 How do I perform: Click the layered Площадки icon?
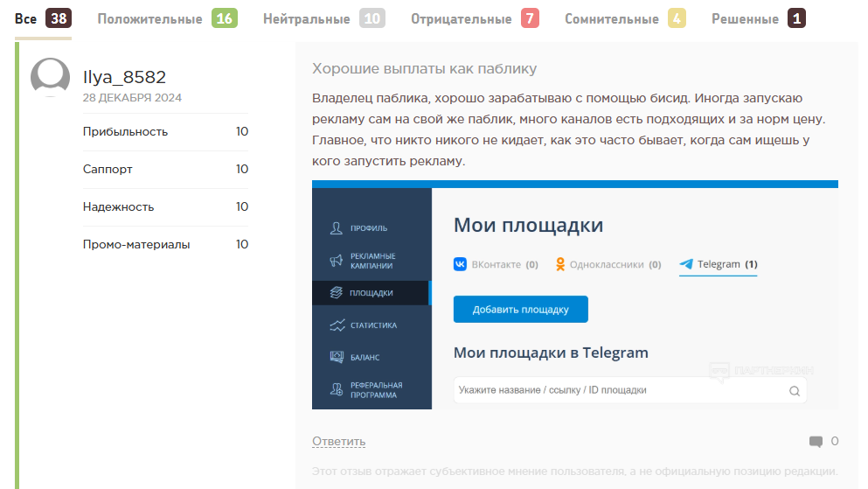[336, 293]
